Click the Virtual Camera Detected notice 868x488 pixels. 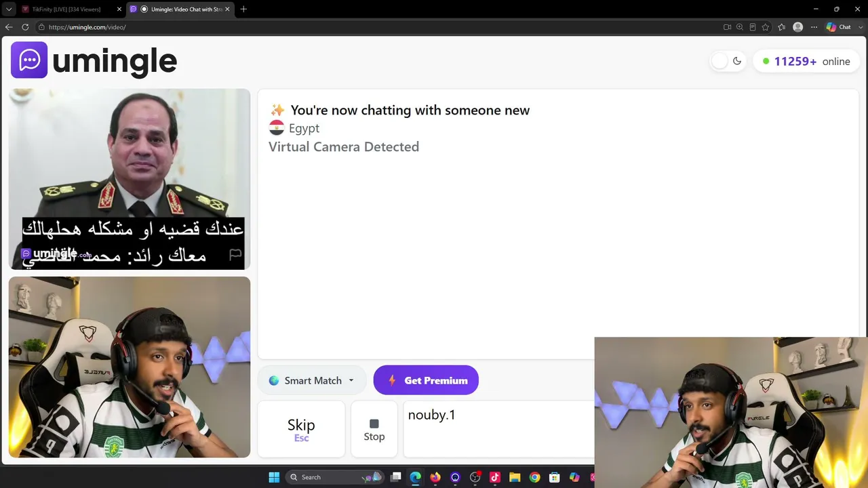point(344,146)
